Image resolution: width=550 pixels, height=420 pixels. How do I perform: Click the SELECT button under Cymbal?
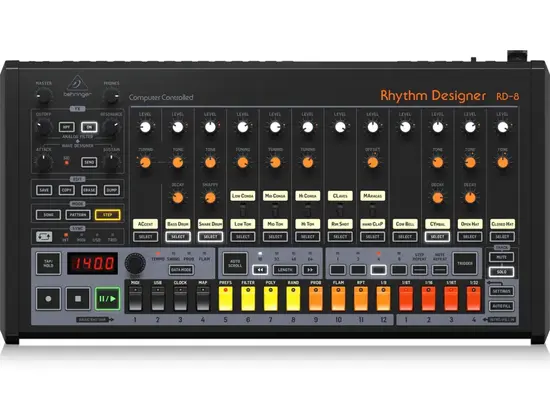point(437,237)
